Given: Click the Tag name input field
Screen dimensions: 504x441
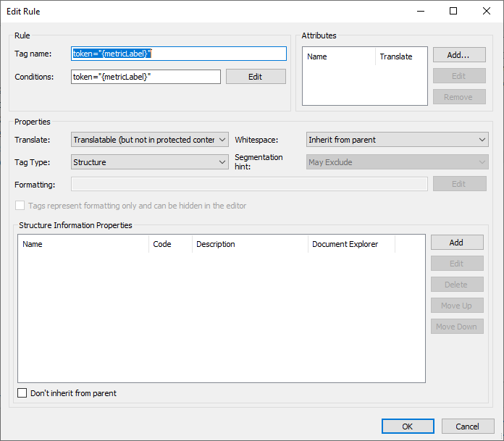Looking at the screenshot, I should tap(179, 54).
